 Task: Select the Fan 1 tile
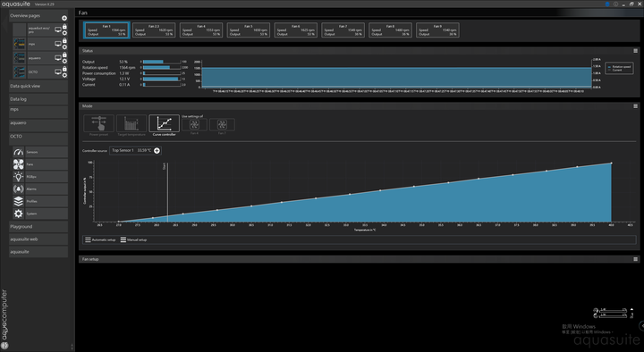pyautogui.click(x=106, y=30)
